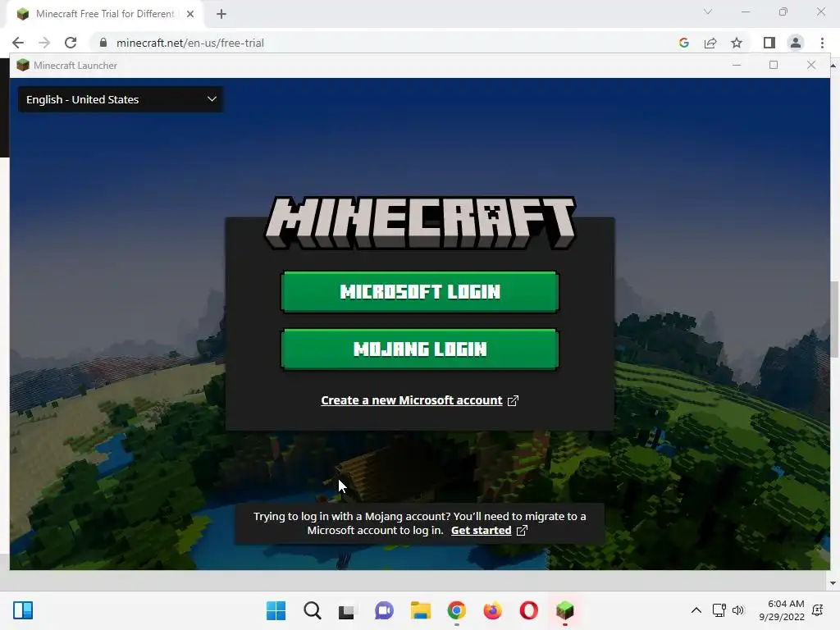Open a new Chrome tab
This screenshot has width=840, height=630.
point(221,14)
